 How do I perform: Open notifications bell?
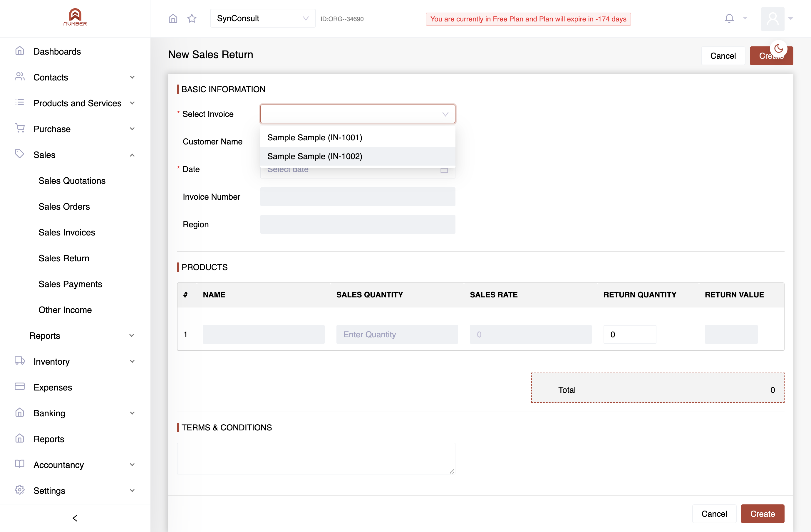(x=729, y=18)
